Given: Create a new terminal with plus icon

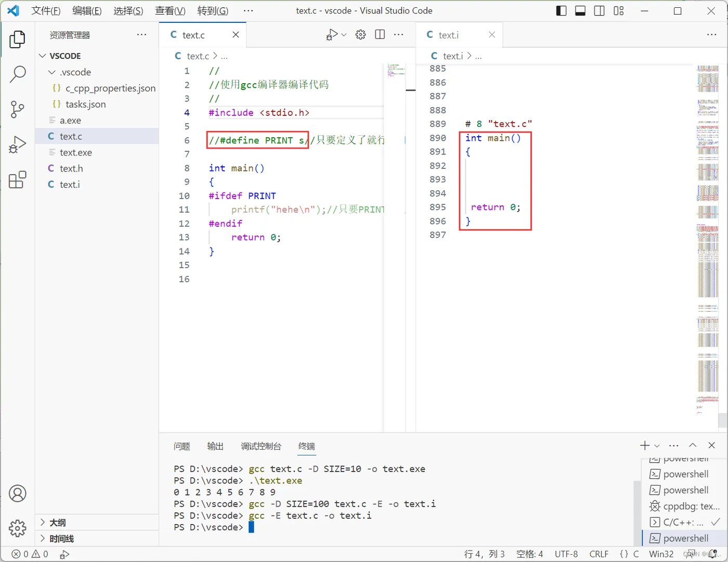Looking at the screenshot, I should (x=645, y=446).
